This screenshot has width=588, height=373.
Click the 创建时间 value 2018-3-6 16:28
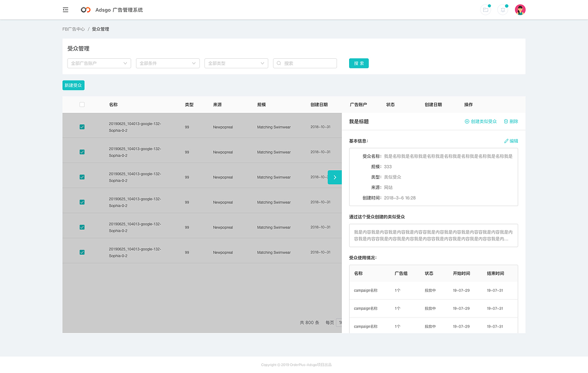tap(400, 198)
